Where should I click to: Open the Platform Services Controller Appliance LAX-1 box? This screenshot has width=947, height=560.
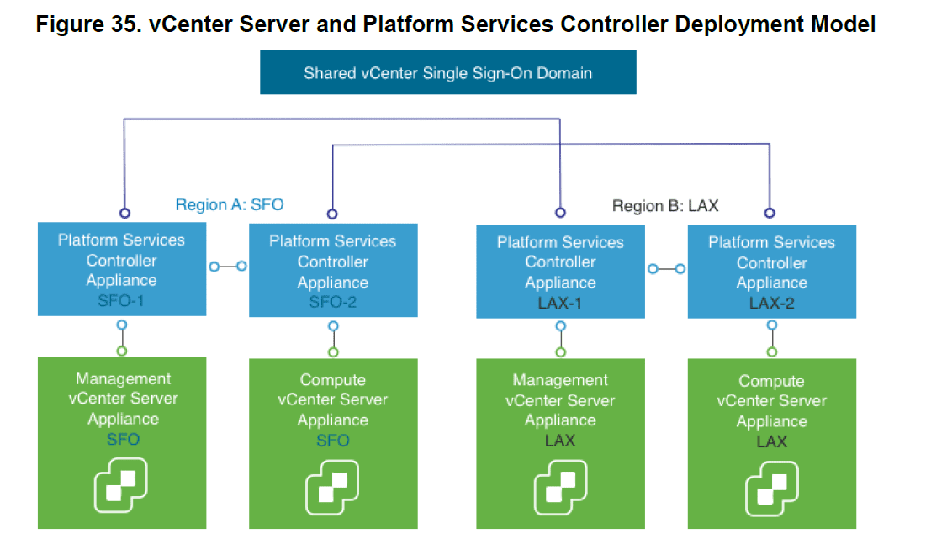(x=560, y=271)
